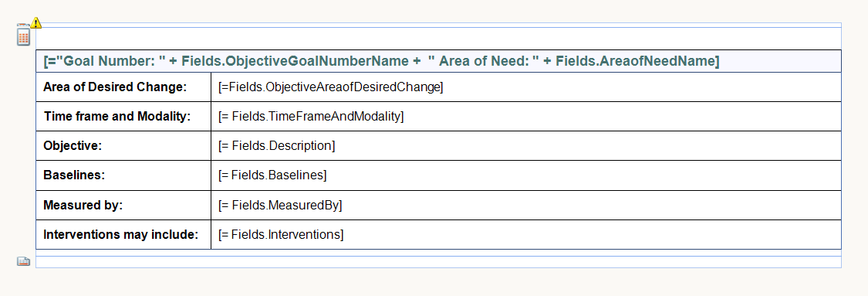Screen dimensions: 868x296
Task: Select the Objective label cell
Action: pos(123,146)
